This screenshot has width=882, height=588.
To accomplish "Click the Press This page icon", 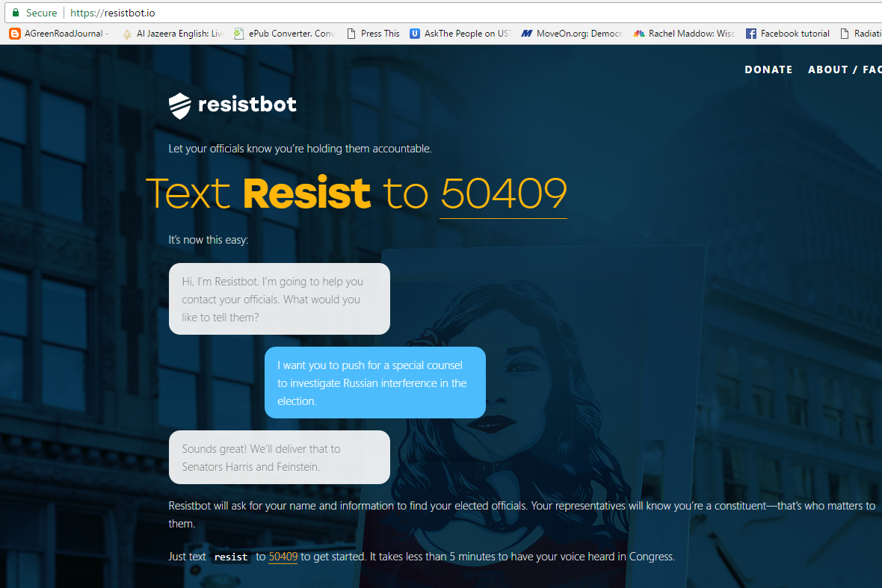I will click(x=351, y=34).
